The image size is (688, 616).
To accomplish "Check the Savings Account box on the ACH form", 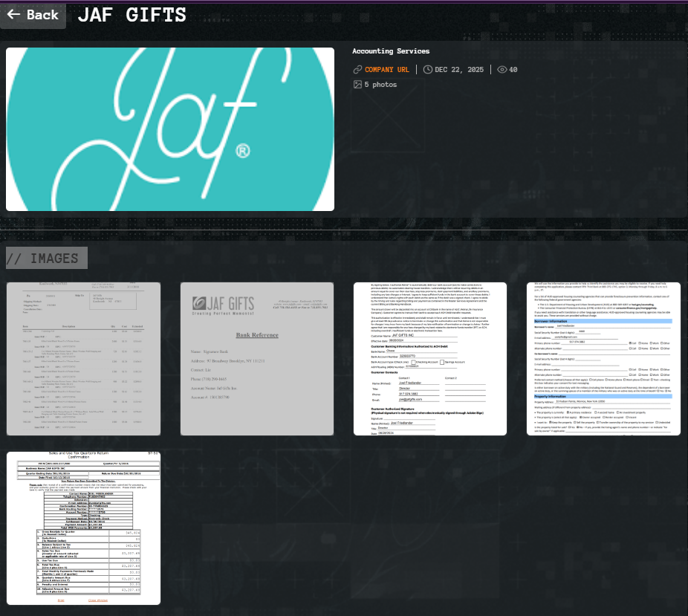I will pyautogui.click(x=442, y=363).
